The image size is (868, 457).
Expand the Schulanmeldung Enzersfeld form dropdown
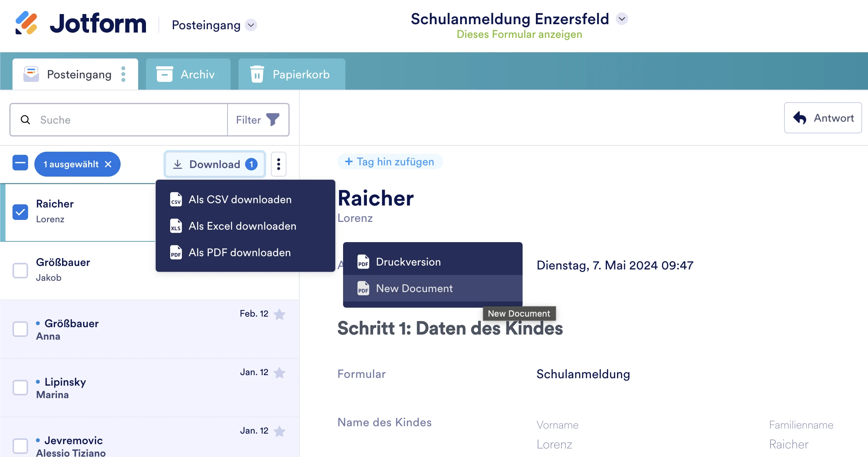pyautogui.click(x=621, y=19)
